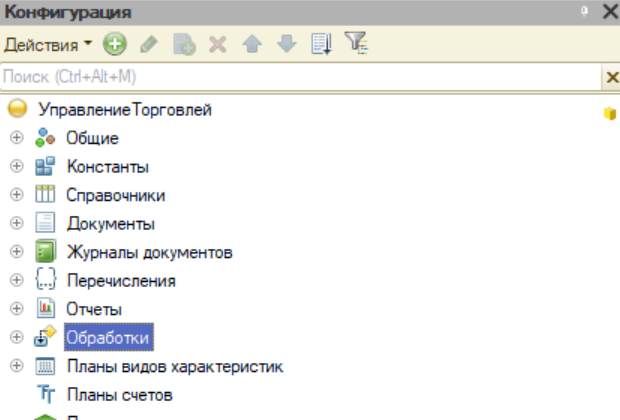
Task: Select the Константы tree item
Action: [108, 166]
